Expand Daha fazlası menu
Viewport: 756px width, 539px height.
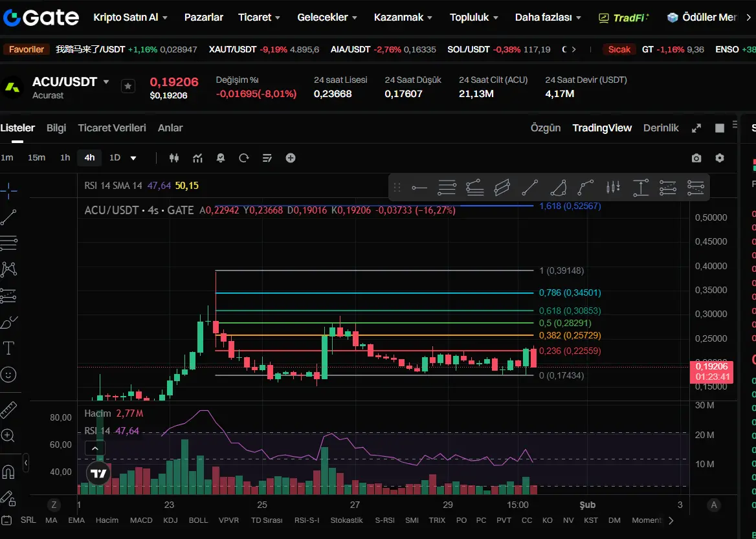click(x=548, y=17)
